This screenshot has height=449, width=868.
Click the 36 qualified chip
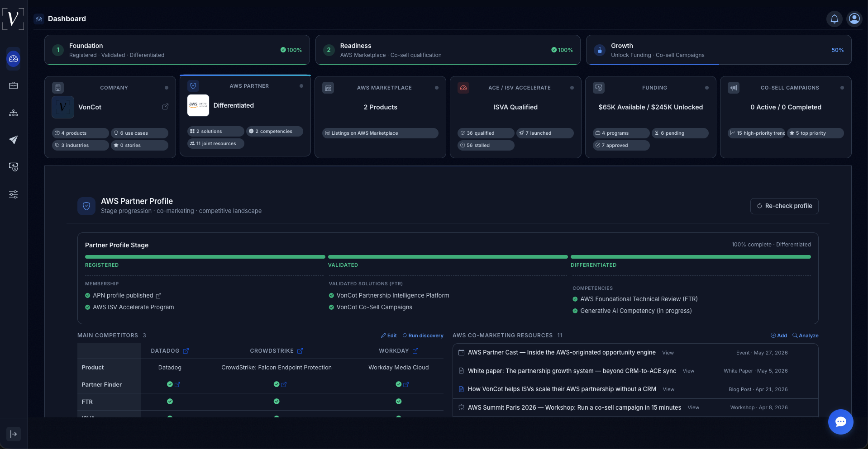[x=486, y=133]
